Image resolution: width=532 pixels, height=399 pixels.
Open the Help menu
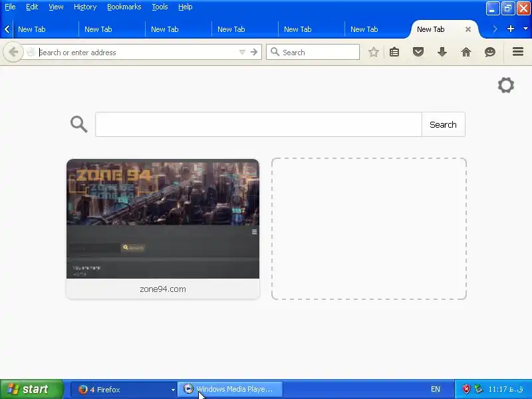pyautogui.click(x=186, y=7)
